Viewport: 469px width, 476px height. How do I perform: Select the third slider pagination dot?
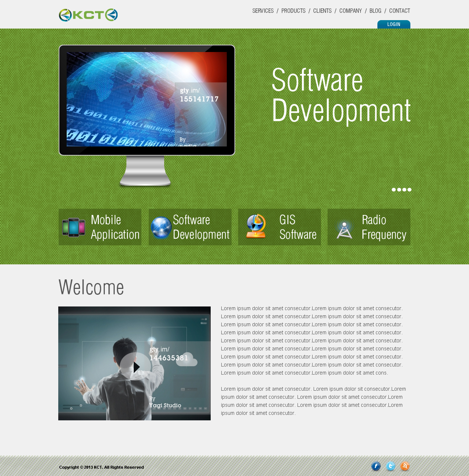(x=404, y=190)
